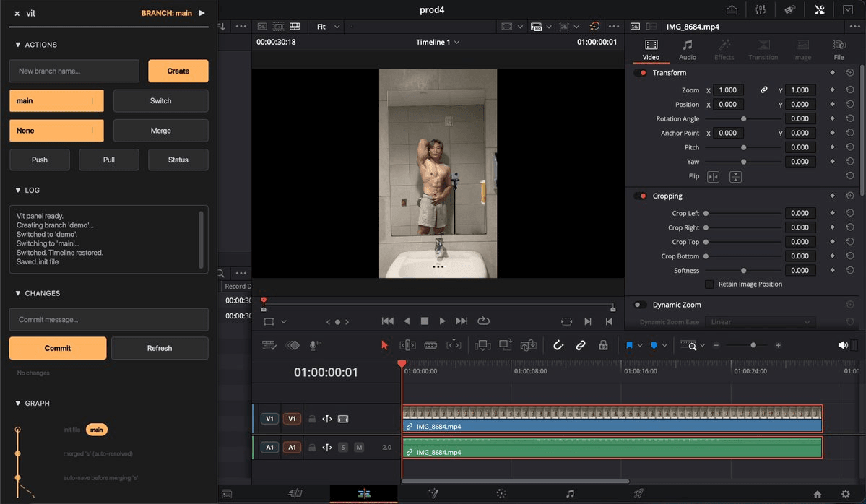Toggle Cropping section enable switch
This screenshot has width=866, height=504.
pos(641,196)
